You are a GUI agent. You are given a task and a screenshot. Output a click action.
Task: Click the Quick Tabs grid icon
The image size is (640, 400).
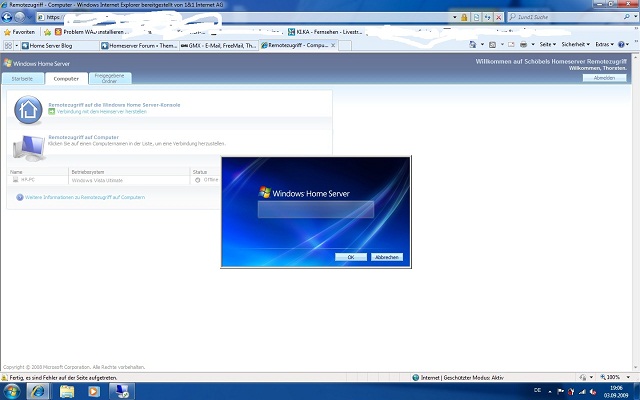(8, 45)
